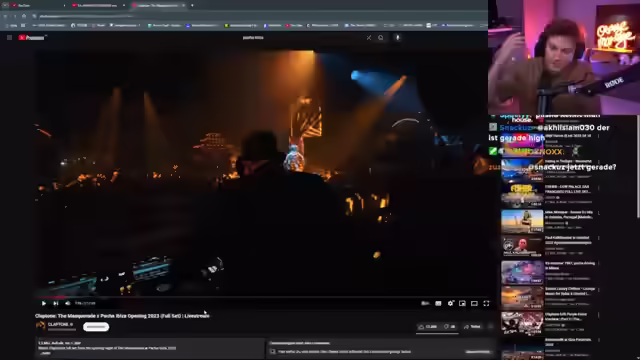Click the red video progress bar

point(261,297)
